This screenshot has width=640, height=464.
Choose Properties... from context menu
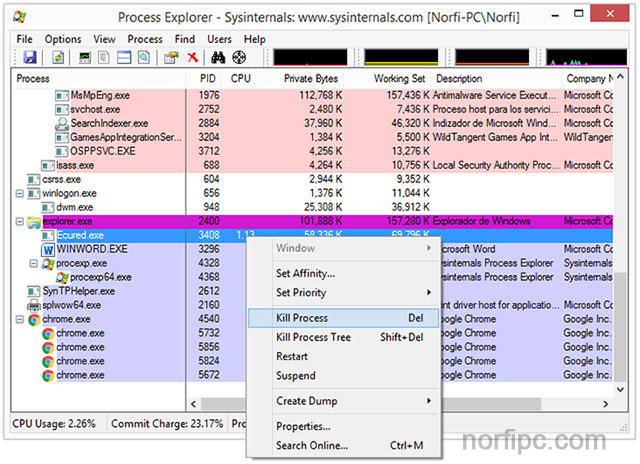click(343, 426)
